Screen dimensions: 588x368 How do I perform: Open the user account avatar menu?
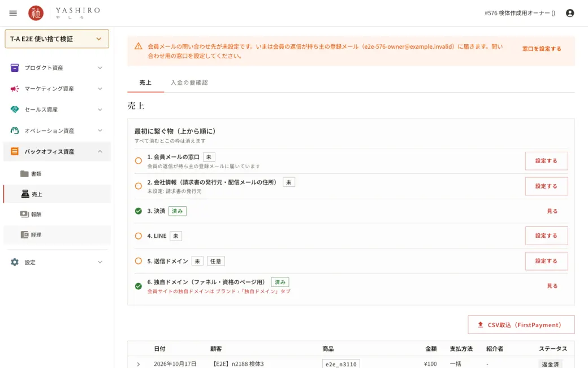[x=570, y=13]
